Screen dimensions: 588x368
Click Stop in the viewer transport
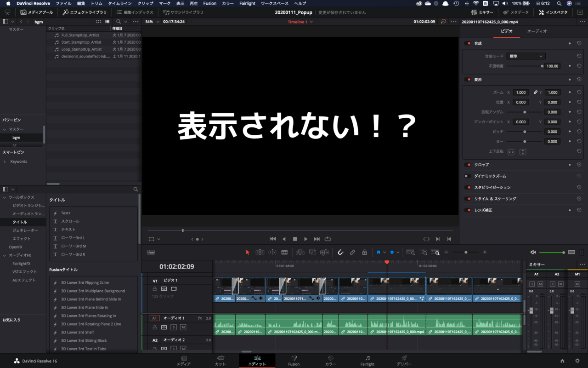pos(295,239)
